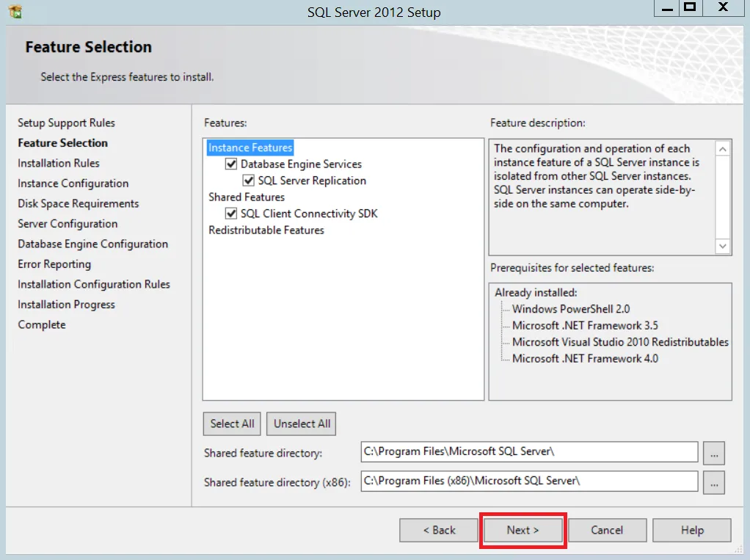
Task: Click the SQL Server Replication label
Action: (312, 181)
